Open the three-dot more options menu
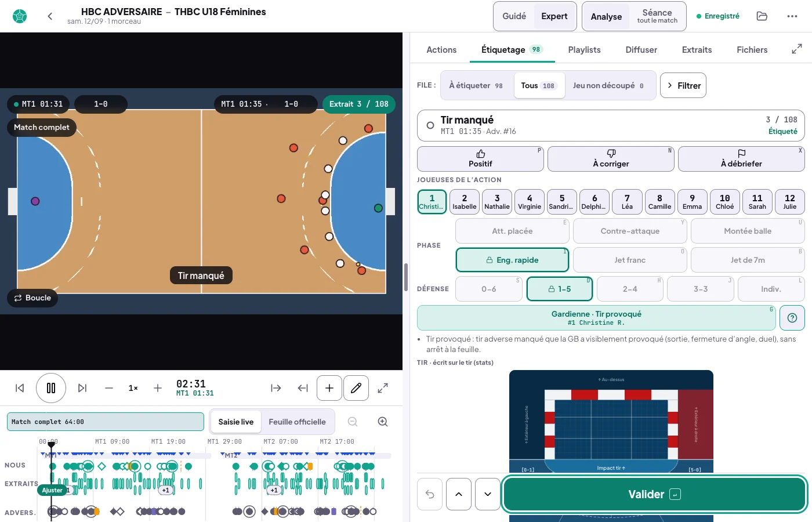This screenshot has height=522, width=812. 792,16
